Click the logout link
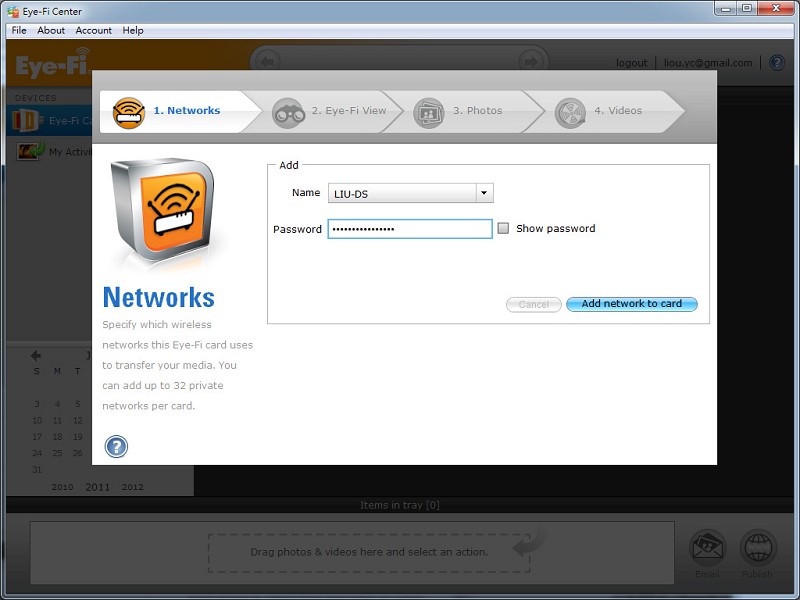 [x=631, y=63]
